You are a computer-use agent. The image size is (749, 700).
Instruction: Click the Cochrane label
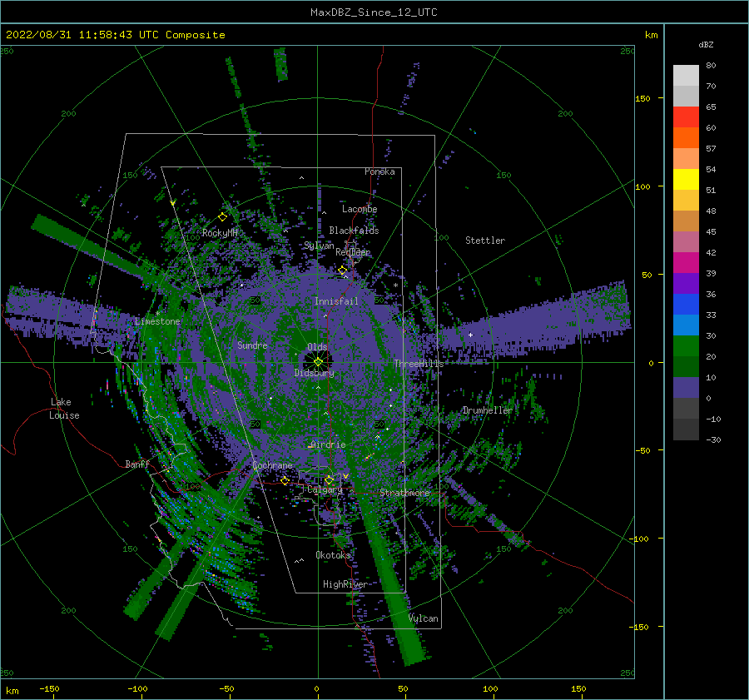coord(272,465)
